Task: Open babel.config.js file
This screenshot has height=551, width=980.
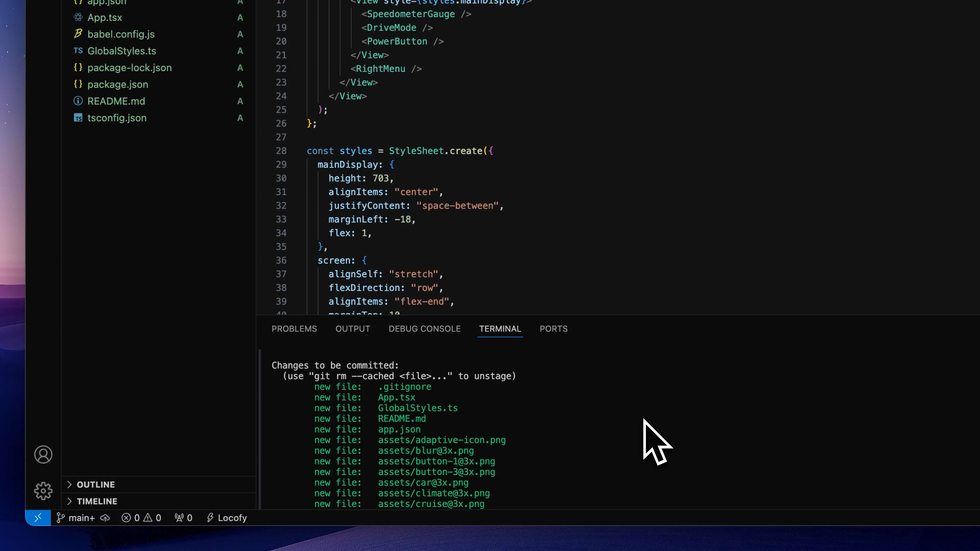Action: click(x=121, y=34)
